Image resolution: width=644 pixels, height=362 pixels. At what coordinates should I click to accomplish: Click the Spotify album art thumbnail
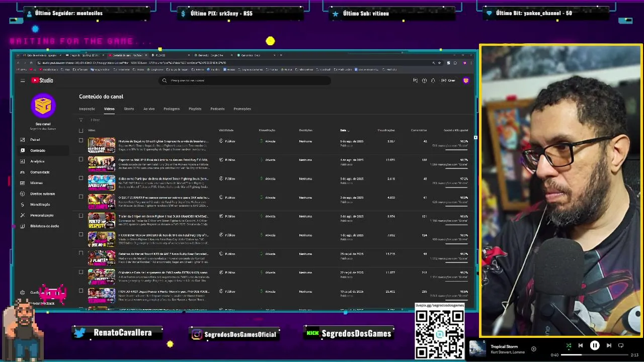[477, 349]
